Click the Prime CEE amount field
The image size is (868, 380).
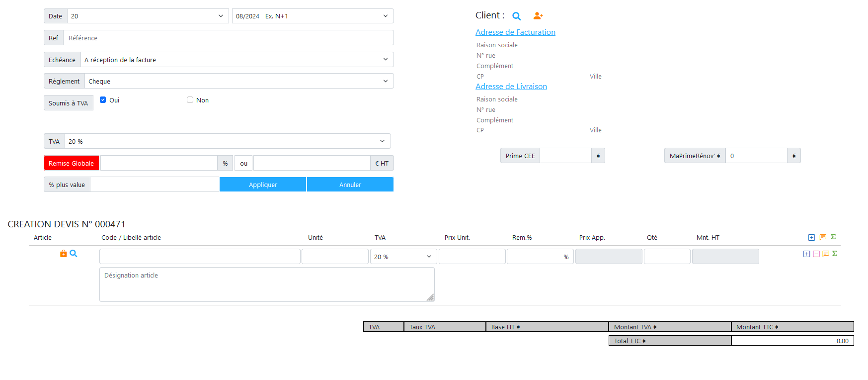(565, 156)
